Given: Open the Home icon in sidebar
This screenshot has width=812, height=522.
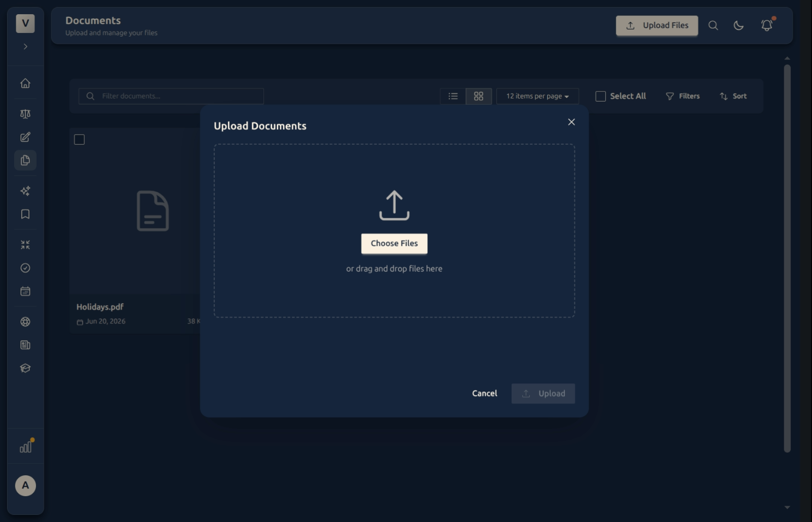Looking at the screenshot, I should pos(25,83).
